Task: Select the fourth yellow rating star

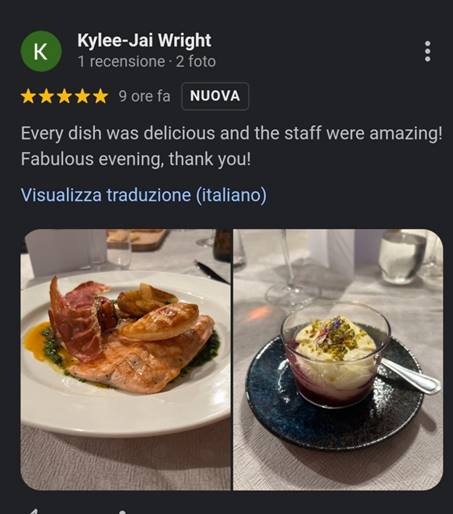Action: point(82,96)
